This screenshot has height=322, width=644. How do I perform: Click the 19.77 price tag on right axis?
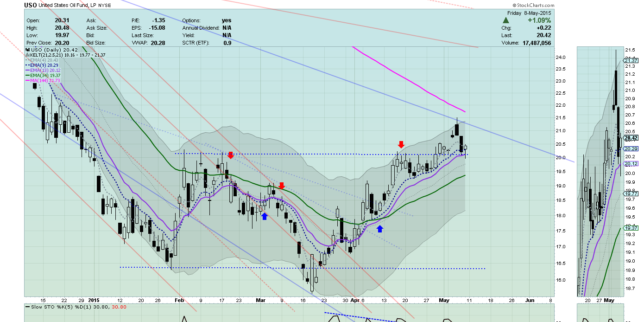pyautogui.click(x=631, y=193)
